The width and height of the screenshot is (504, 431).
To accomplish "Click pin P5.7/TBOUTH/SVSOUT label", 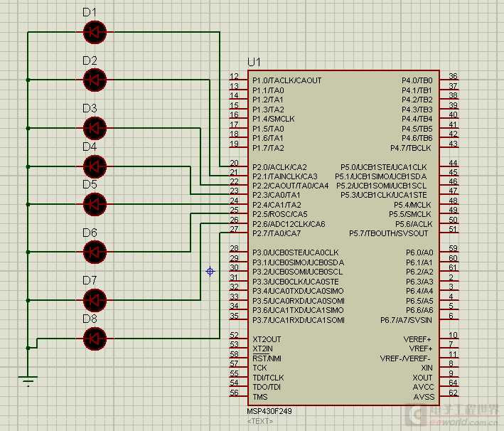I will (389, 233).
